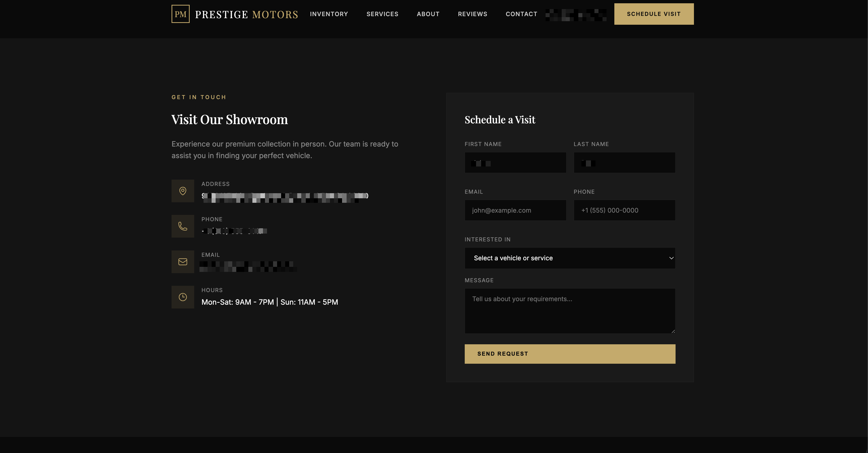Viewport: 868px width, 453px height.
Task: Open the Interested In dropdown
Action: click(570, 258)
